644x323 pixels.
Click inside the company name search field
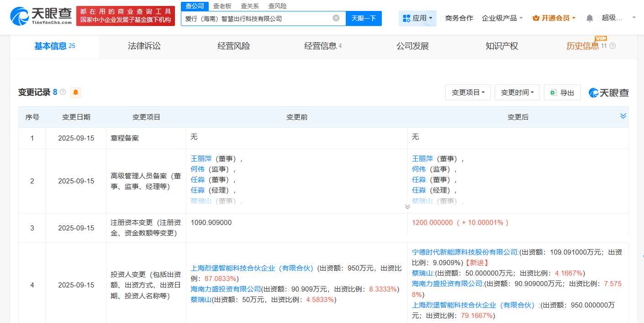260,18
